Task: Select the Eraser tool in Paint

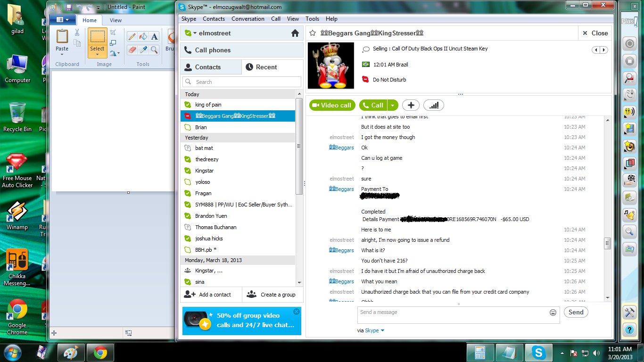Action: (x=132, y=49)
